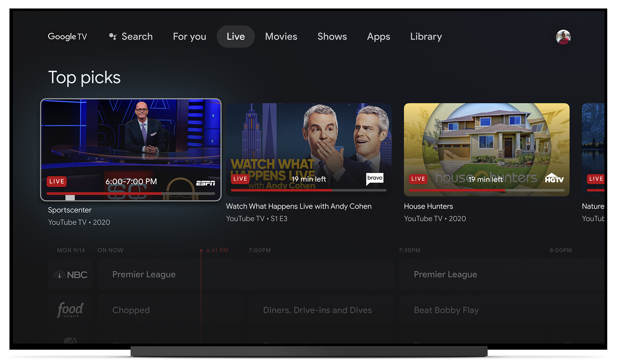
Task: Select the Movies tab in navigation
Action: tap(280, 36)
